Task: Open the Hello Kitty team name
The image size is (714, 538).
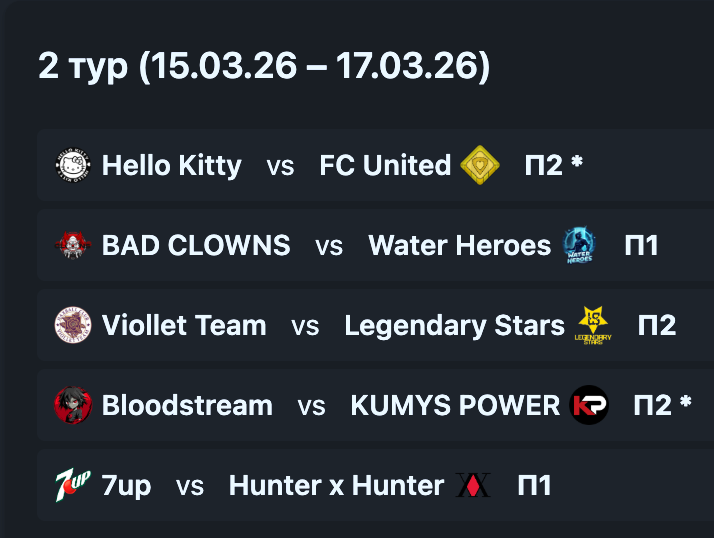Action: (171, 165)
